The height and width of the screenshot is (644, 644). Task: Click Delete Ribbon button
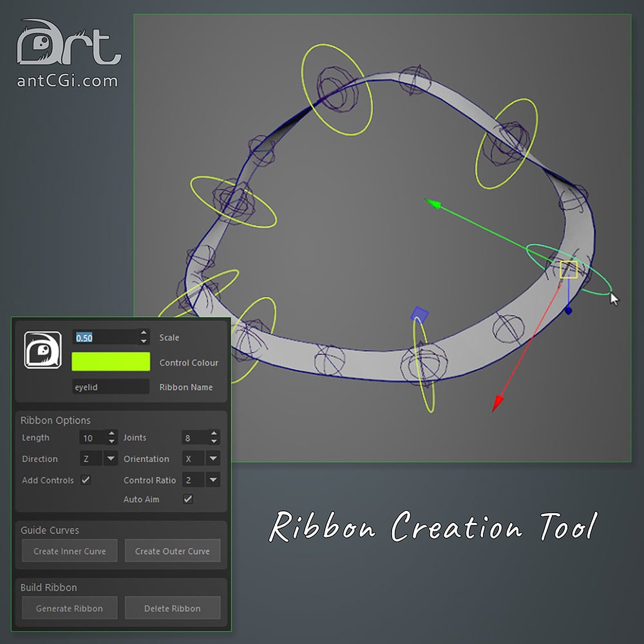[x=173, y=608]
